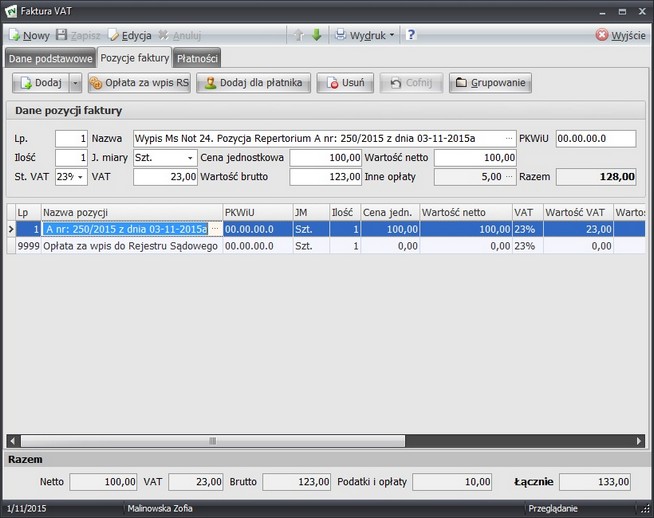Image resolution: width=654 pixels, height=518 pixels.
Task: Click the Wyjście exit button
Action: [620, 35]
